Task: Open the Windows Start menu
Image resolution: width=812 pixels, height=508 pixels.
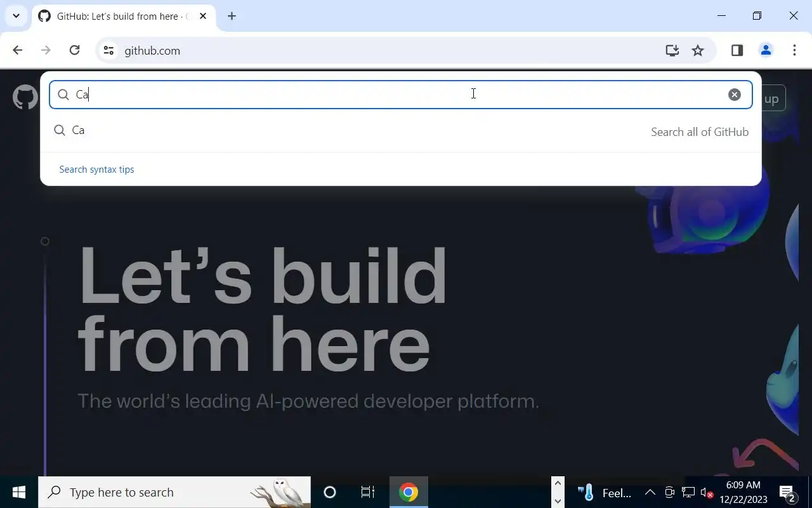Action: pyautogui.click(x=19, y=492)
